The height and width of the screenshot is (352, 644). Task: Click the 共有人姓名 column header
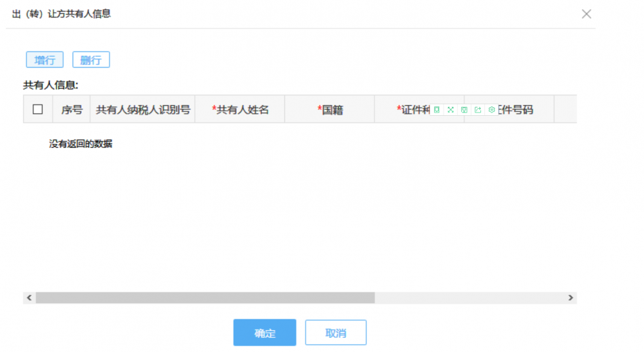click(x=240, y=109)
